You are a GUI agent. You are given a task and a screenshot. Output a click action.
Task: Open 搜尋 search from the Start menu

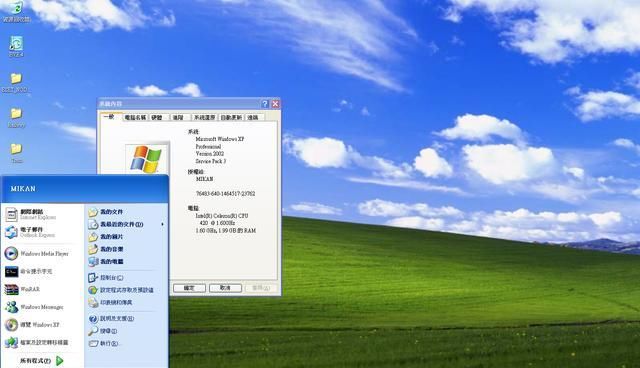pos(103,331)
